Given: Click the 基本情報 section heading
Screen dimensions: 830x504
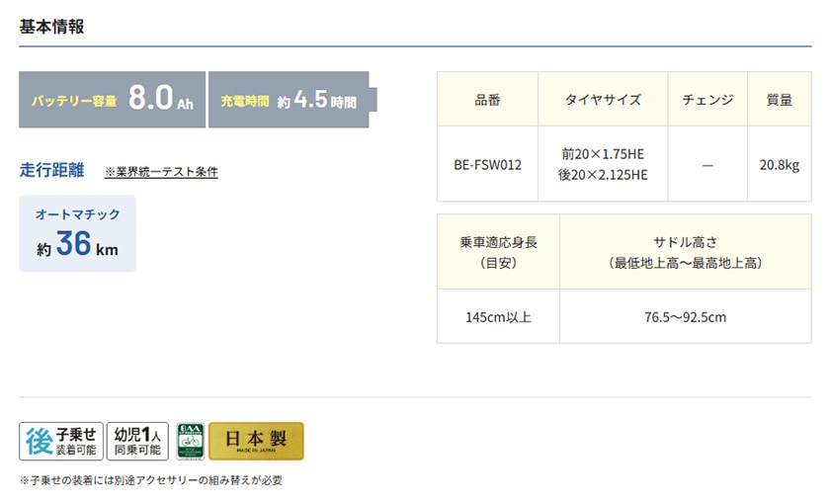Looking at the screenshot, I should pyautogui.click(x=51, y=27).
